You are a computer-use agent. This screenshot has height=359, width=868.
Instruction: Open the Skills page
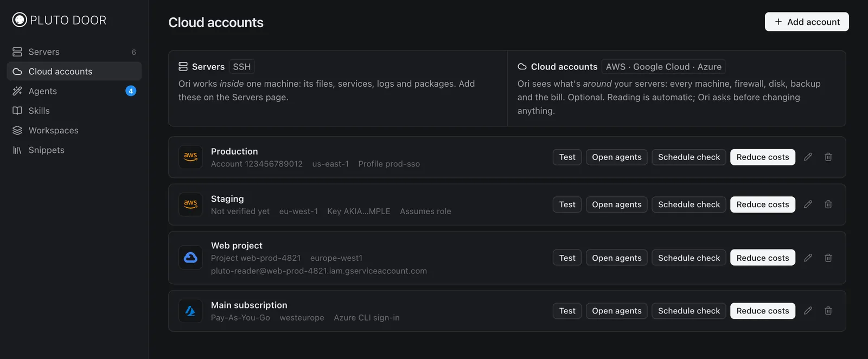[74, 111]
